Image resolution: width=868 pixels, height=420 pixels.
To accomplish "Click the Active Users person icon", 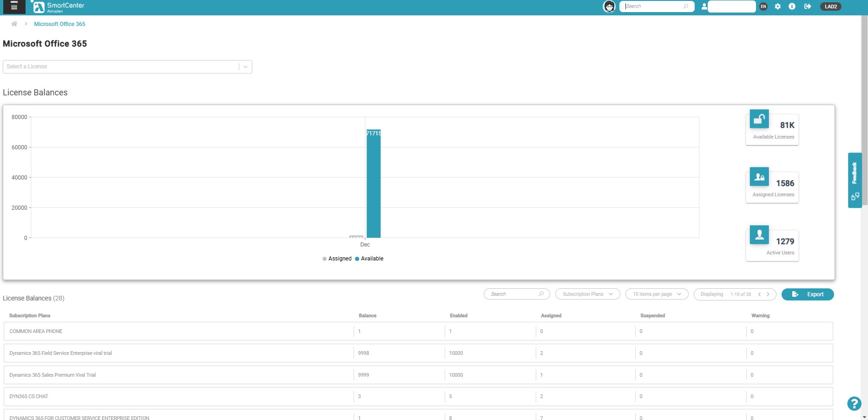I will (759, 235).
